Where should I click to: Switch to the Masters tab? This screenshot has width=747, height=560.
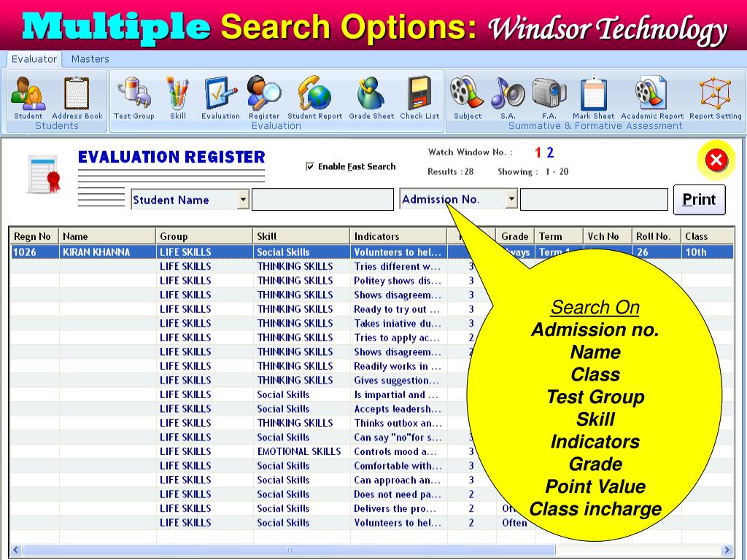pos(90,59)
